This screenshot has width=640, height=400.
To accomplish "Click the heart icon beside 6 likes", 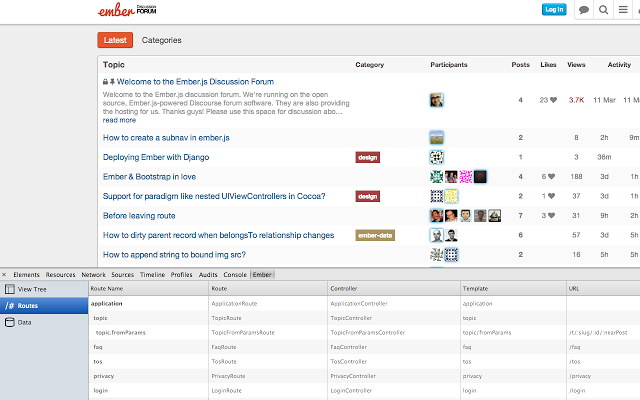I will pos(551,177).
